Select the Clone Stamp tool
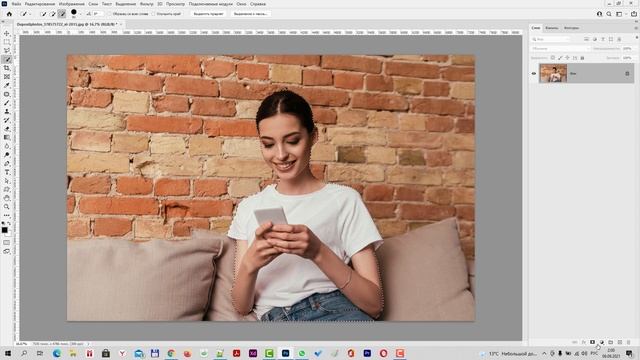 pos(7,111)
